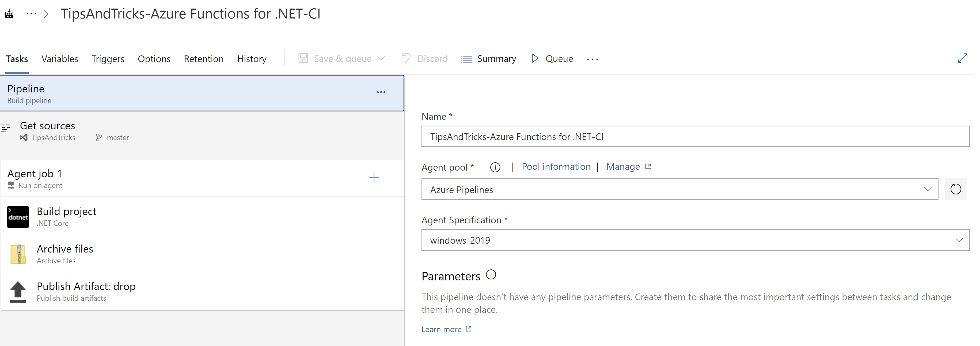This screenshot has width=980, height=346.
Task: Switch to the Tasks tab
Action: (17, 59)
